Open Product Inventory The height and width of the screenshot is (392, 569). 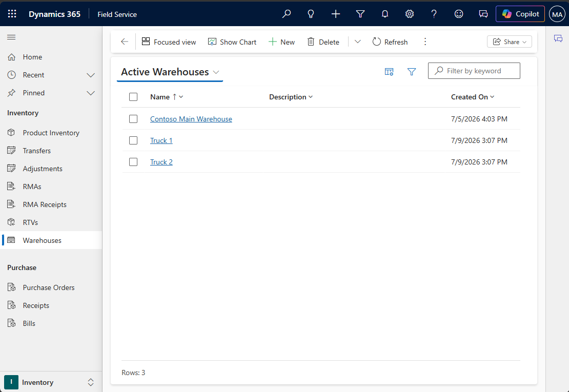pos(51,133)
